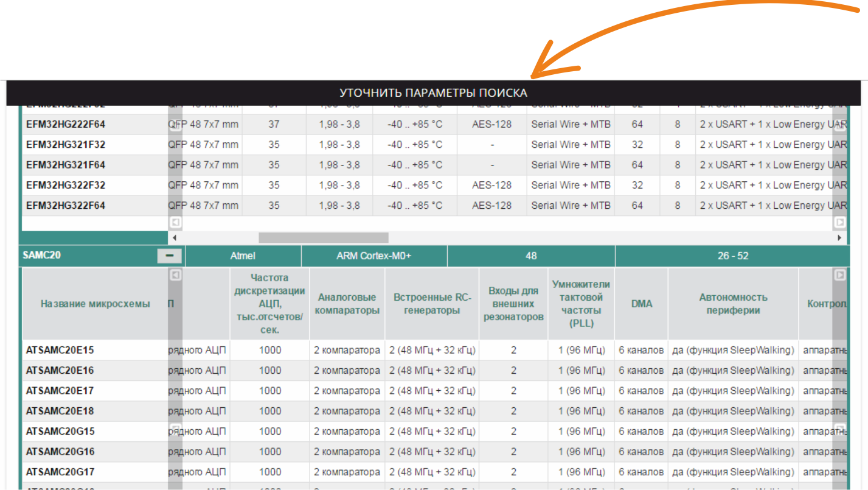Click the horizontal scrollbar thumb
This screenshot has height=490, width=868.
click(x=323, y=237)
